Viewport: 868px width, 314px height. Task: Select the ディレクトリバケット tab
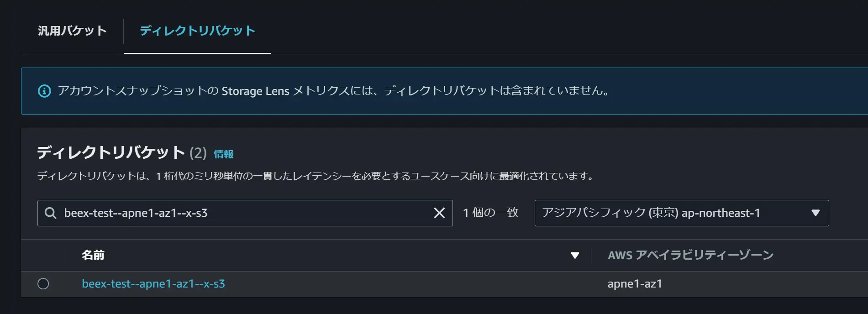pos(197,31)
